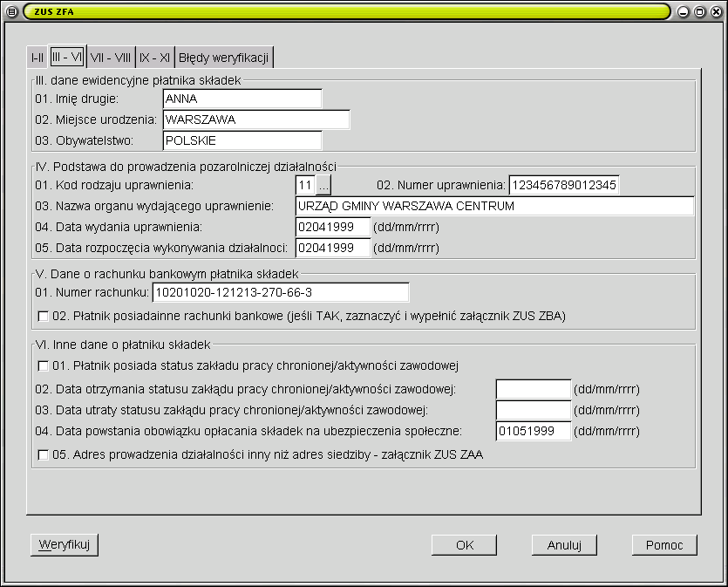Image resolution: width=728 pixels, height=587 pixels.
Task: Check the additional bank accounts checkbox
Action: (43, 316)
